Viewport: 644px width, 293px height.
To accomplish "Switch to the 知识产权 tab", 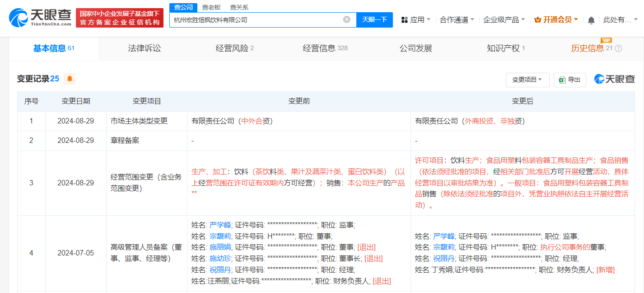I will [x=503, y=48].
